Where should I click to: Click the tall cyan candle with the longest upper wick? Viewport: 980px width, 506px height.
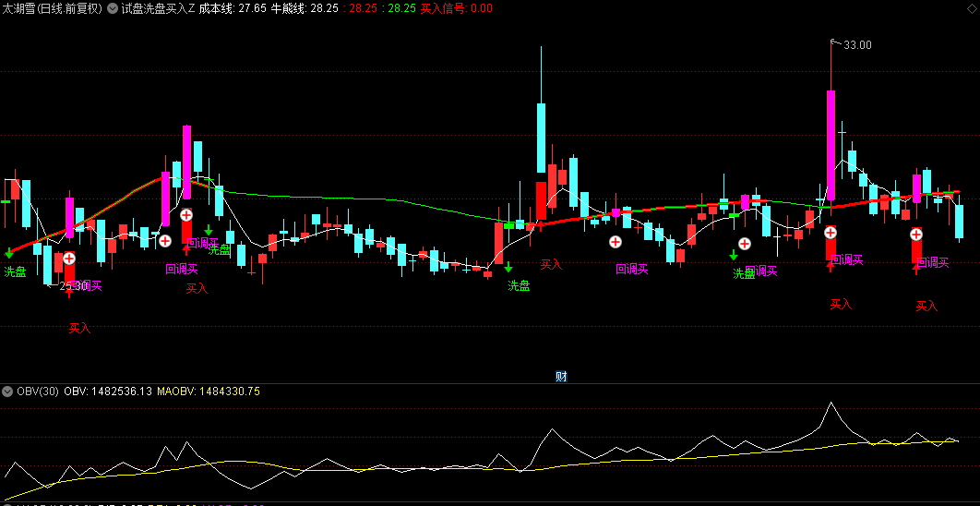point(542,138)
